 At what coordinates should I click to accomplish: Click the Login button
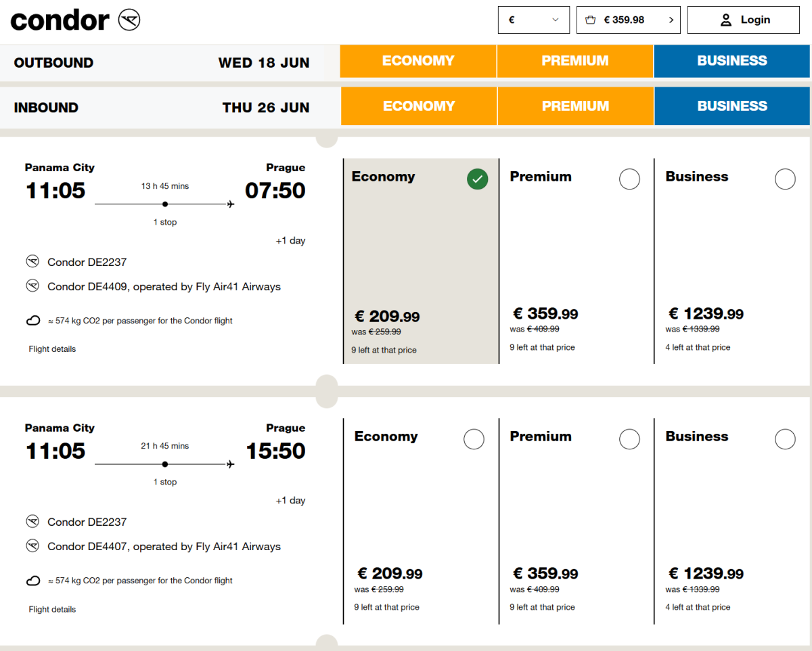pyautogui.click(x=743, y=20)
